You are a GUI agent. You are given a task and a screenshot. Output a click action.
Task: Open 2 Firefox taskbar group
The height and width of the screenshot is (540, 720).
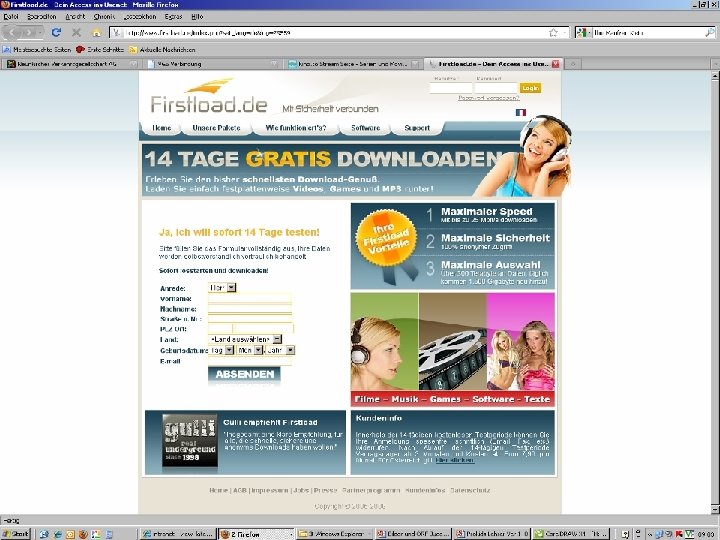point(256,534)
